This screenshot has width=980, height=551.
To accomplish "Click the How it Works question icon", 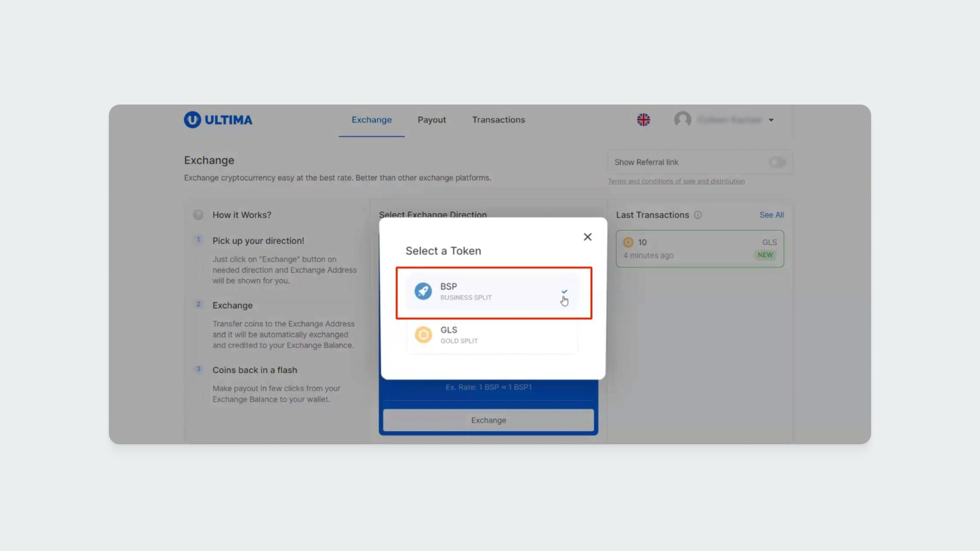I will click(198, 215).
